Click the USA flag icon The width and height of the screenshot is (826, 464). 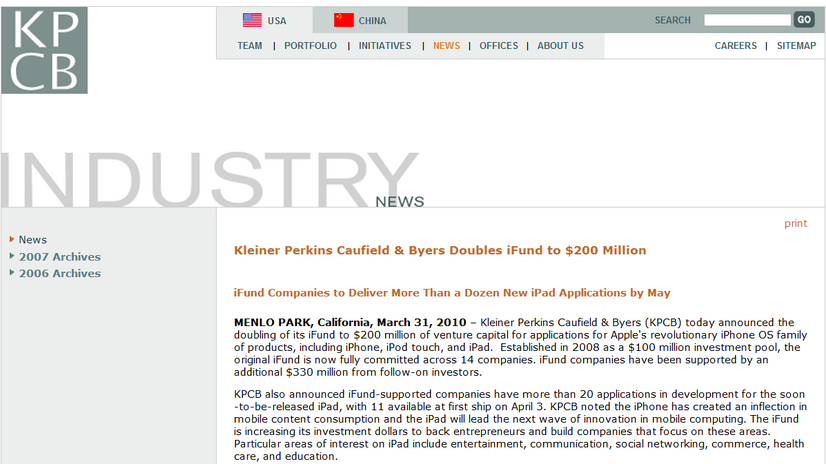(252, 20)
